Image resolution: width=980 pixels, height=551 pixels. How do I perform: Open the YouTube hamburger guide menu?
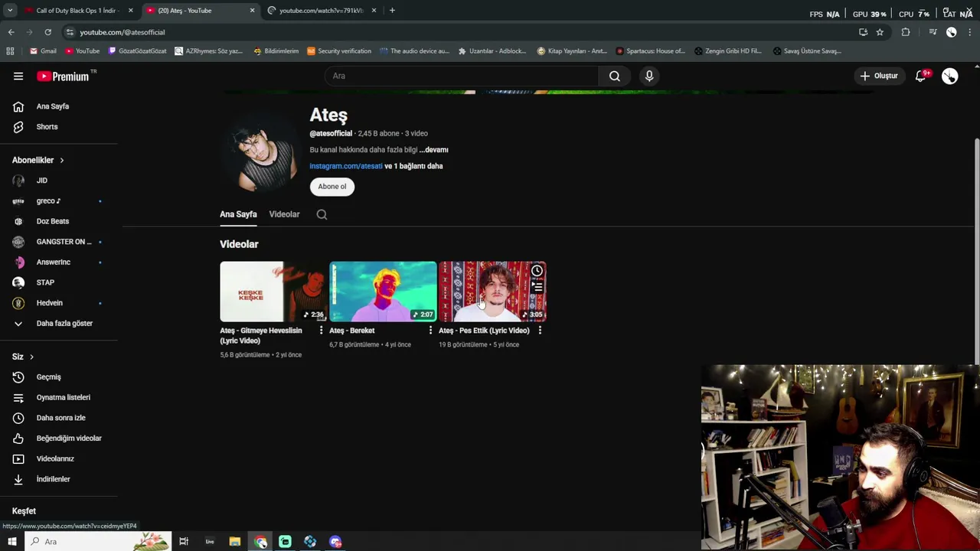[18, 76]
